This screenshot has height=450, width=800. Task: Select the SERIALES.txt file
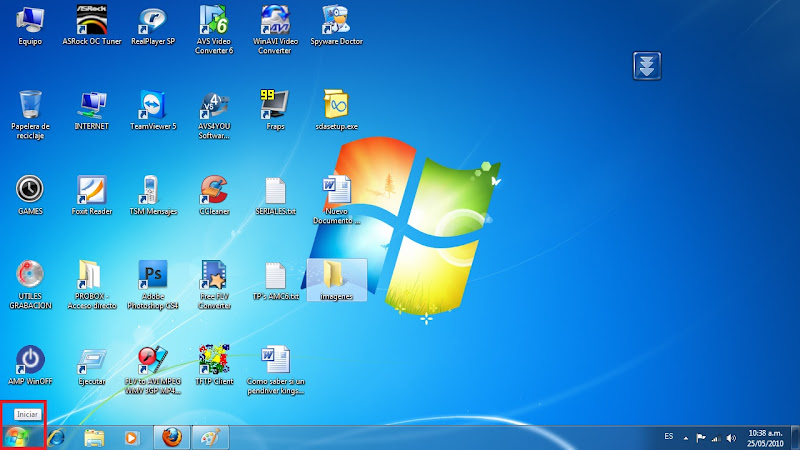275,195
